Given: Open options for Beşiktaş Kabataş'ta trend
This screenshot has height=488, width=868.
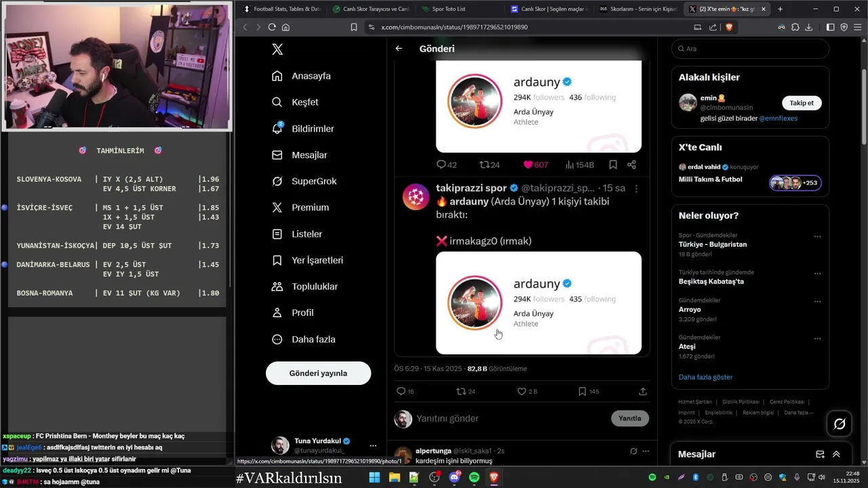Looking at the screenshot, I should point(817,274).
